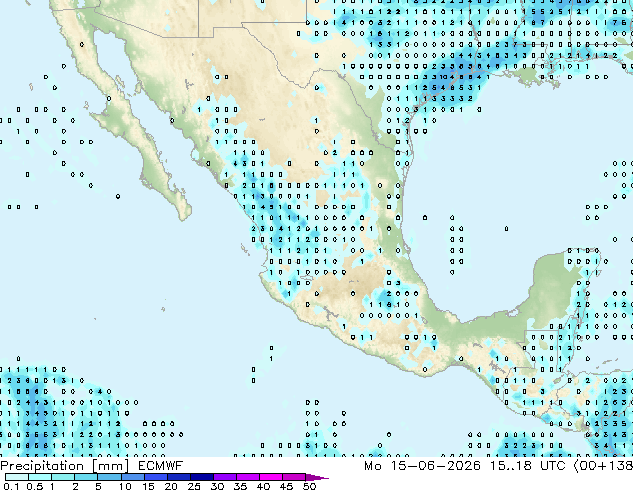Click the 30–35 mm purple legend swatch
The width and height of the screenshot is (634, 490).
pos(224,477)
